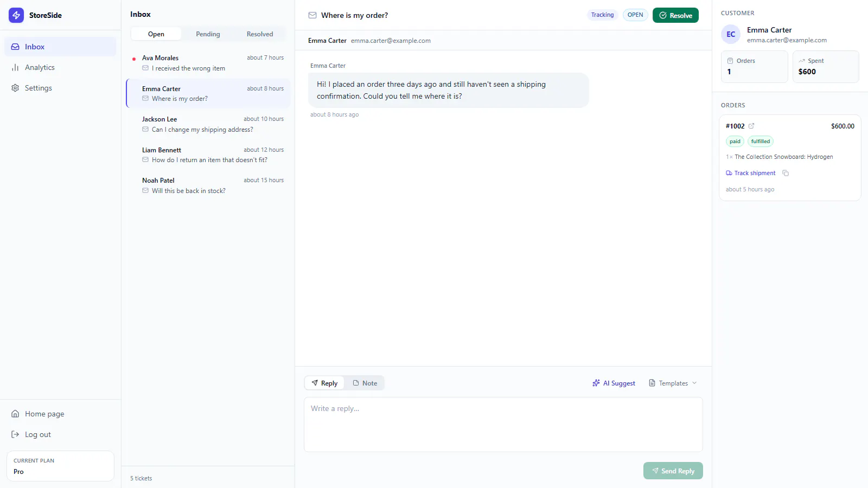Screen dimensions: 868x488
Task: Click the emma.carter@example.com address in ticket header
Action: click(x=391, y=41)
